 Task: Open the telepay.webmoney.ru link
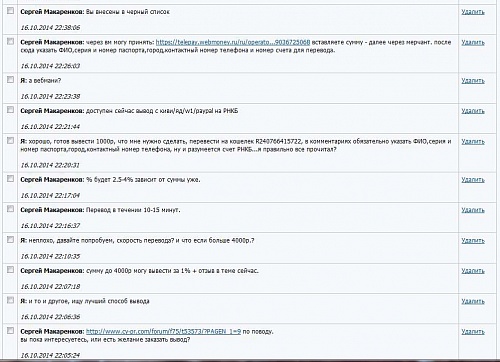tap(233, 42)
